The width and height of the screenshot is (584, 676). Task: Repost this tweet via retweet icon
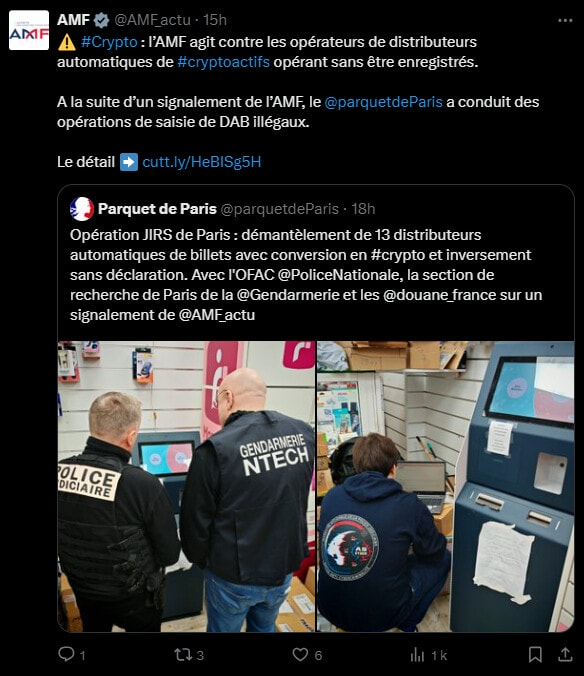[182, 654]
